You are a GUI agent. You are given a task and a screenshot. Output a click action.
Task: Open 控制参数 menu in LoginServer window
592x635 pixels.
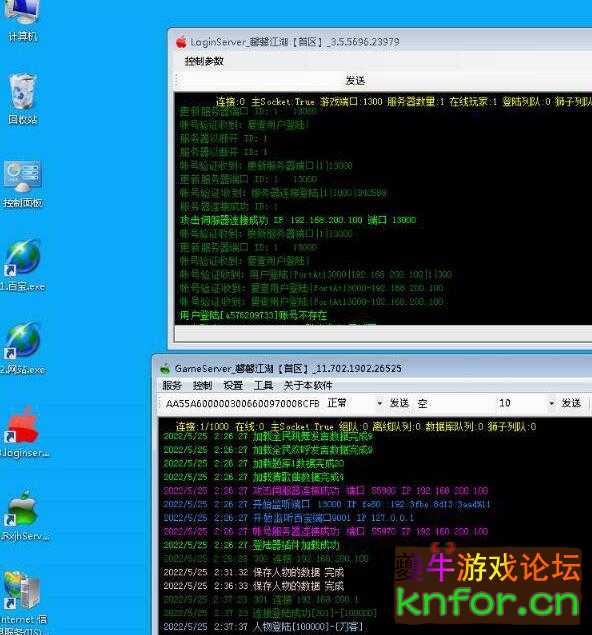(x=204, y=61)
